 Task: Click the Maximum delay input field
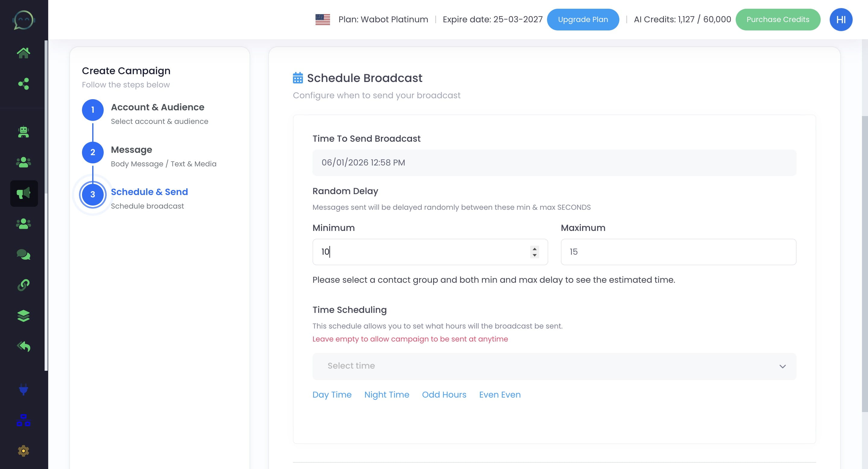pyautogui.click(x=678, y=252)
